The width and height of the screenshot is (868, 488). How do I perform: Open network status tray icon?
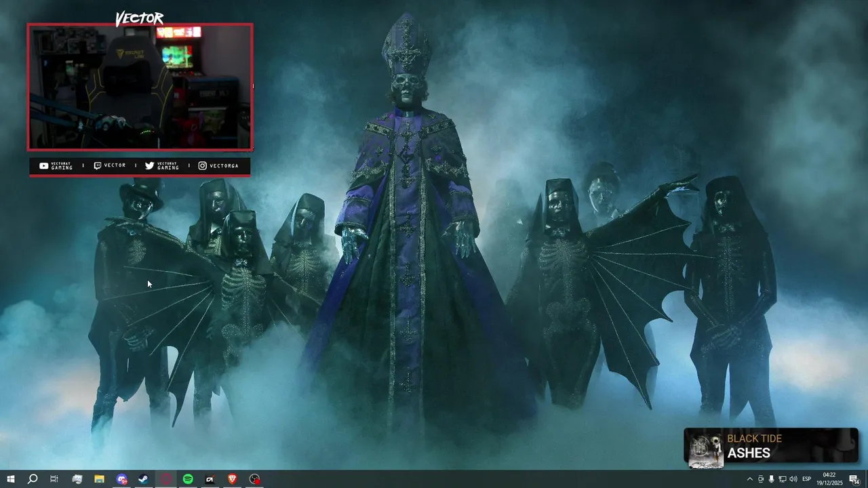tap(782, 479)
